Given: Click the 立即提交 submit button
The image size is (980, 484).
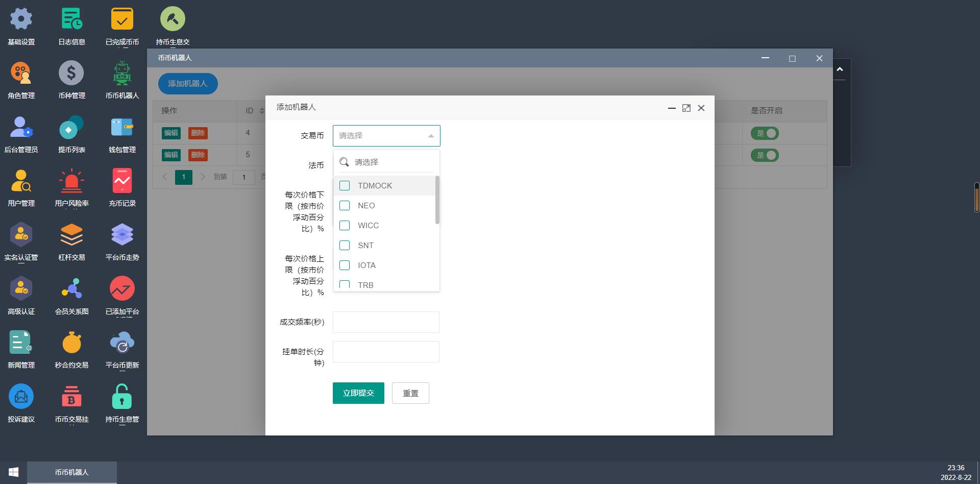Looking at the screenshot, I should click(358, 393).
